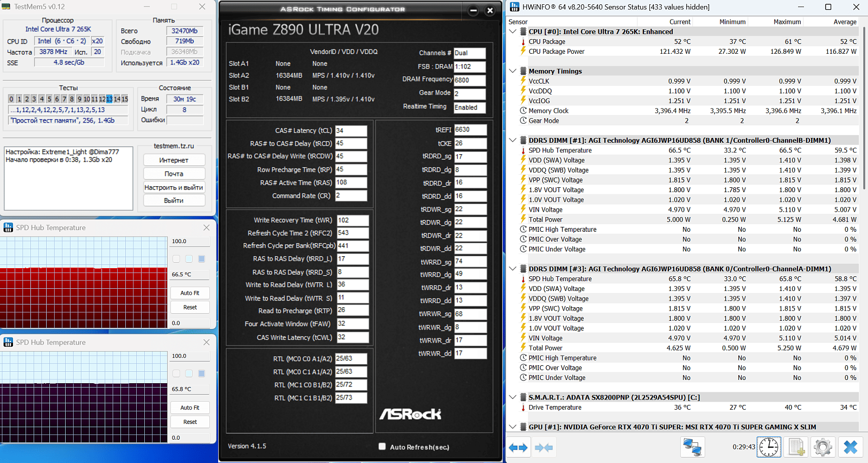The image size is (868, 463).
Task: Toggle Auto Refresh(sec) checkbox in ASRock
Action: coord(382,446)
